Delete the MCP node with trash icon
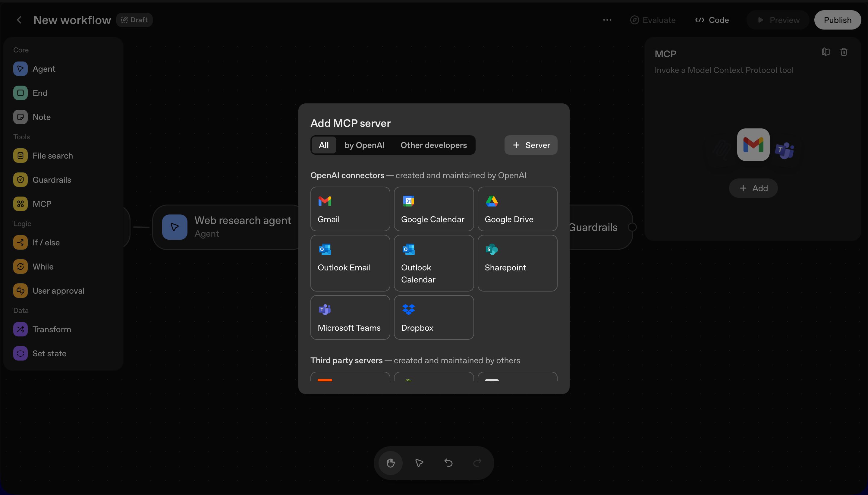 pyautogui.click(x=844, y=52)
